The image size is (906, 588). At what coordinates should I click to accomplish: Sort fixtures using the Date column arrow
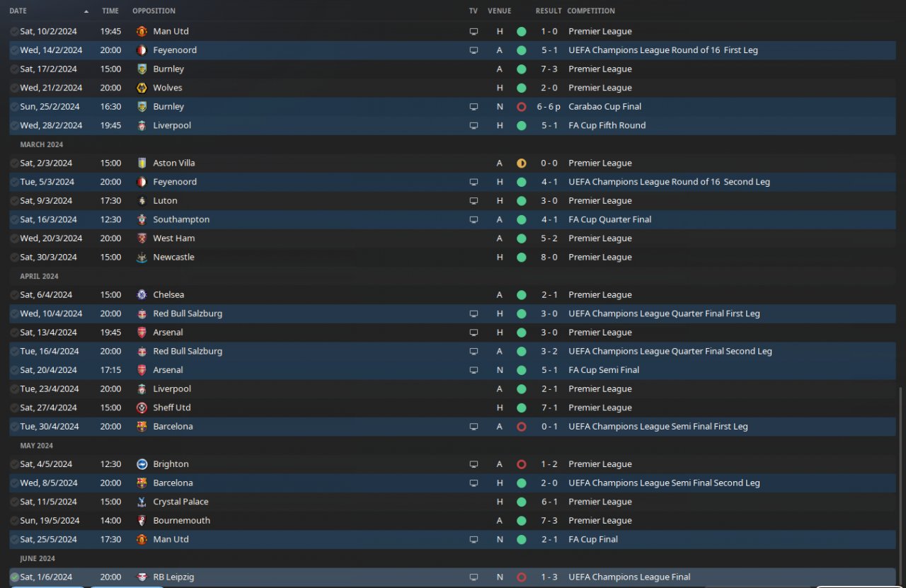click(86, 11)
